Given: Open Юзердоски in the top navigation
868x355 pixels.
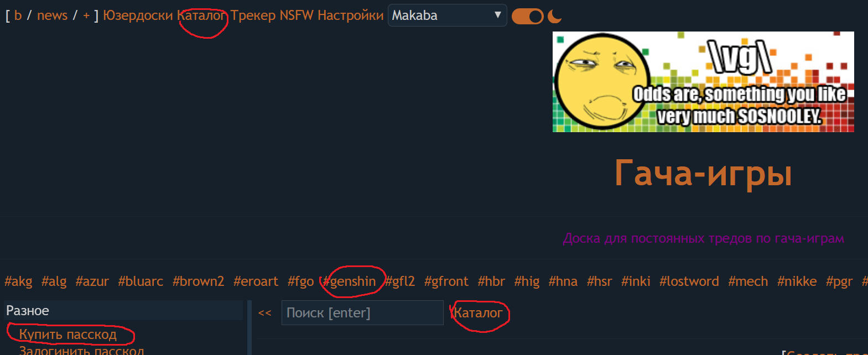Looking at the screenshot, I should point(138,15).
